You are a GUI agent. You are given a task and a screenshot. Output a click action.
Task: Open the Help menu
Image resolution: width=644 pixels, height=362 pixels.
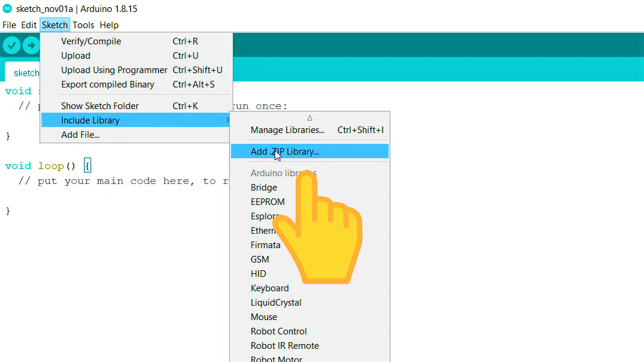109,25
